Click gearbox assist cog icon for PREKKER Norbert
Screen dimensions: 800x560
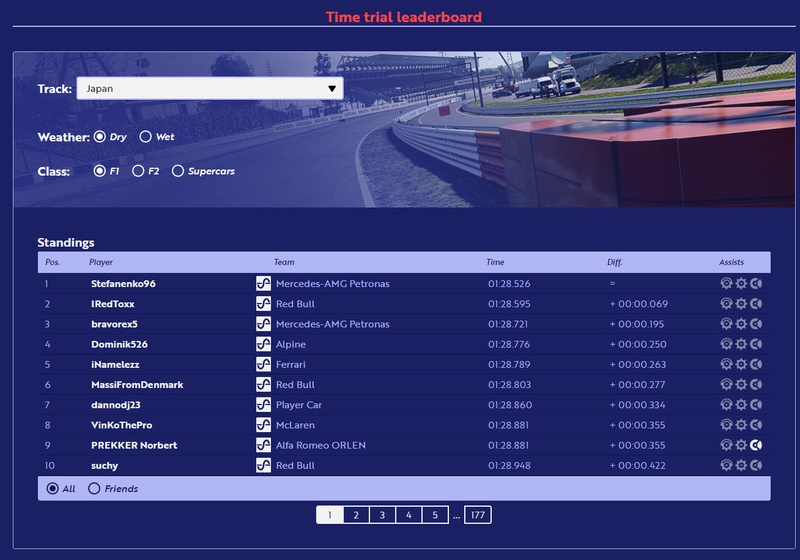(x=741, y=445)
